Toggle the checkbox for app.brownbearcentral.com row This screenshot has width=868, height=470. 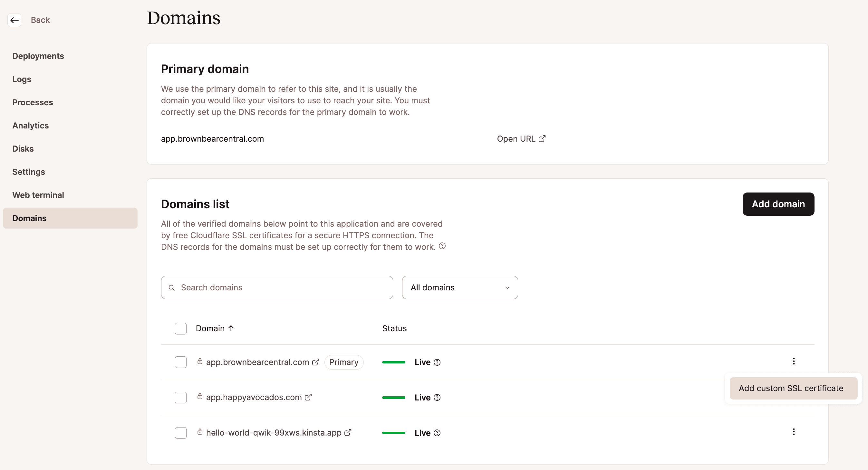click(180, 362)
